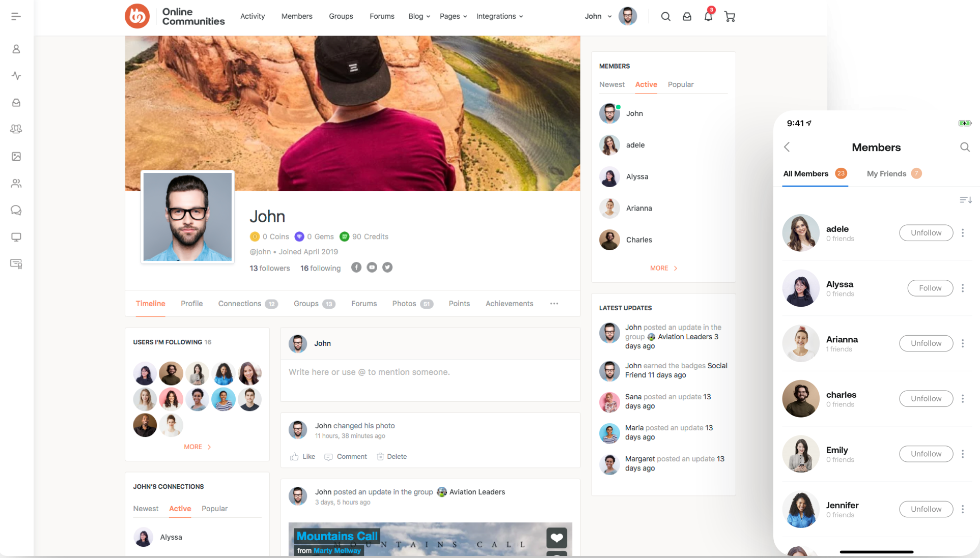This screenshot has width=980, height=558.
Task: Click the inbox messages icon in navbar
Action: (687, 17)
